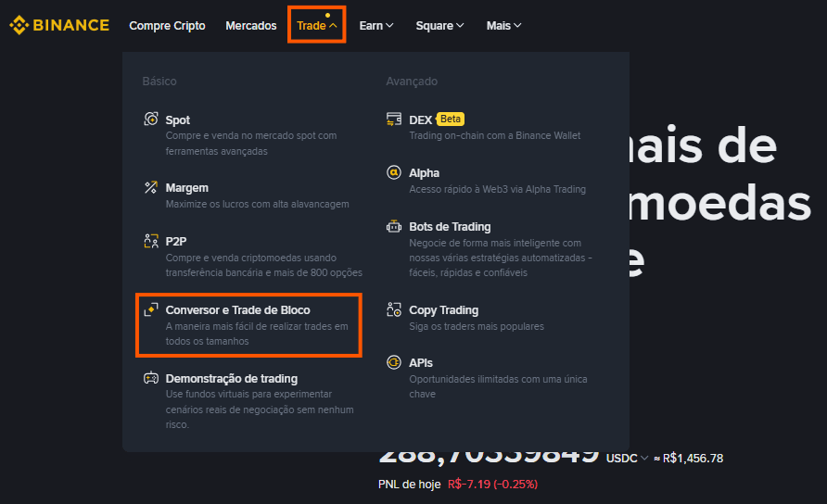Click 'Acesso rápido à Web3 via Alpha Trading'
Screen dimensions: 827x504
(497, 189)
